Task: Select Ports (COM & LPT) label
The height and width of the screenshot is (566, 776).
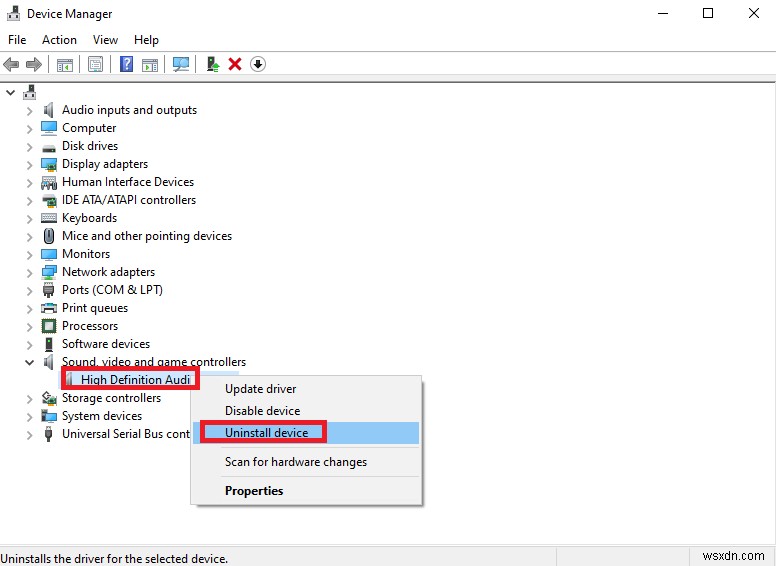Action: pyautogui.click(x=112, y=290)
